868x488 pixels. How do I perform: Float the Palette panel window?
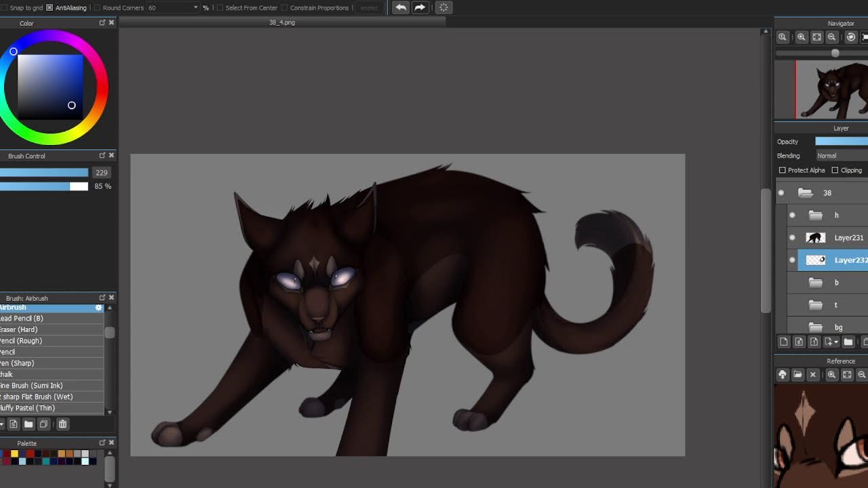pos(102,443)
